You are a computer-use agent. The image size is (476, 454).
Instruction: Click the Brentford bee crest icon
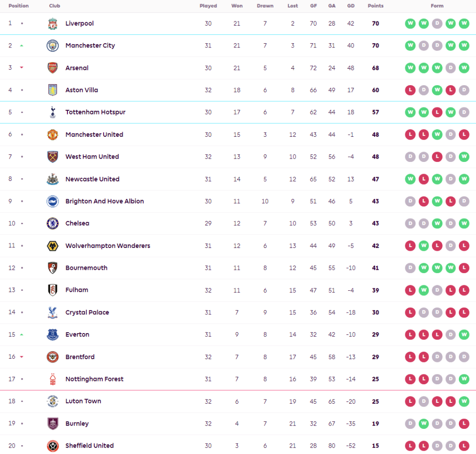[53, 357]
